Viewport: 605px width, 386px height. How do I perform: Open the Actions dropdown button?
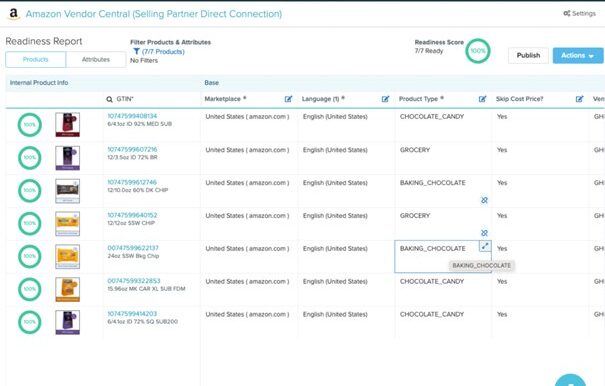click(x=578, y=56)
